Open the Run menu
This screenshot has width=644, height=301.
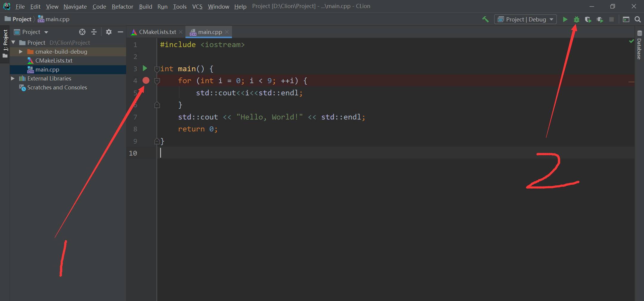point(162,6)
